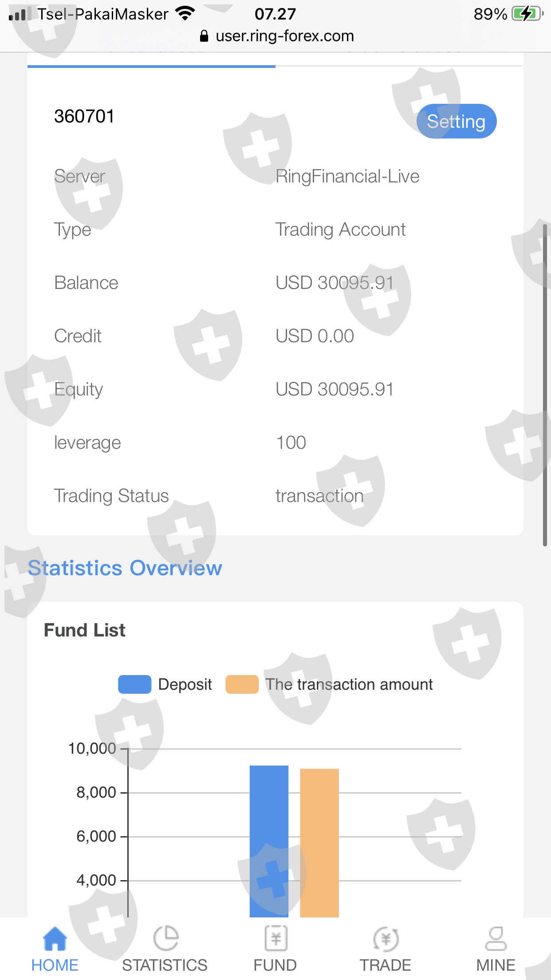Toggle the transaction amount legend swatch
The width and height of the screenshot is (551, 980).
(242, 684)
